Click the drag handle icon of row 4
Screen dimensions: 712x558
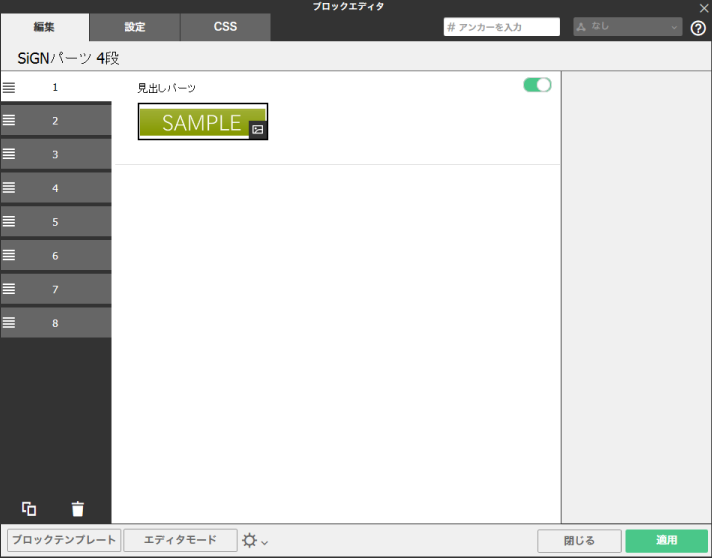(x=9, y=188)
